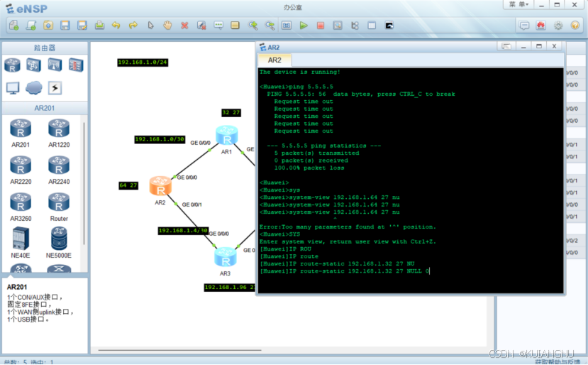Viewport: 588px width, 365px height.
Task: Click the black terminal CLI toolbar icon
Action: 389,25
